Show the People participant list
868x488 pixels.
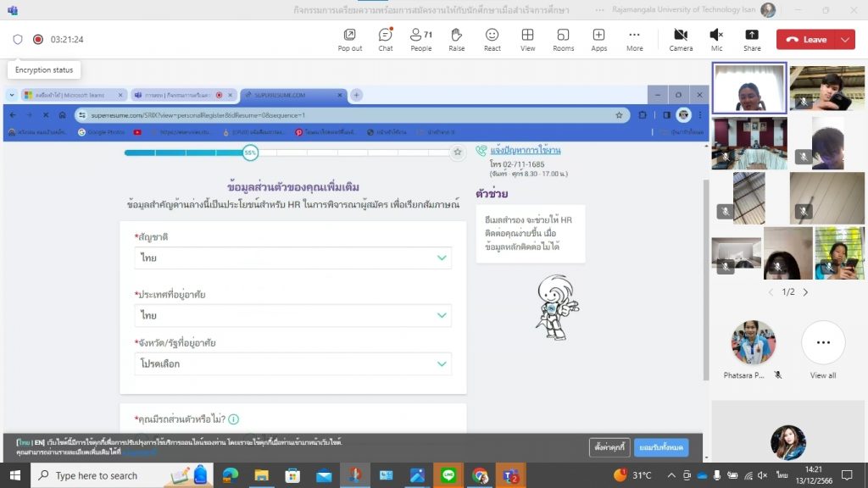pyautogui.click(x=420, y=39)
